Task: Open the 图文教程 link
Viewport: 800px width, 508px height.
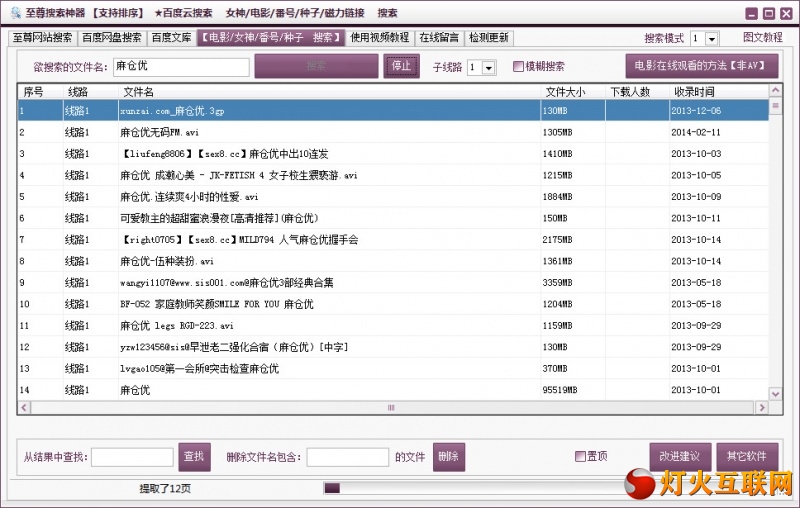Action: (x=762, y=37)
